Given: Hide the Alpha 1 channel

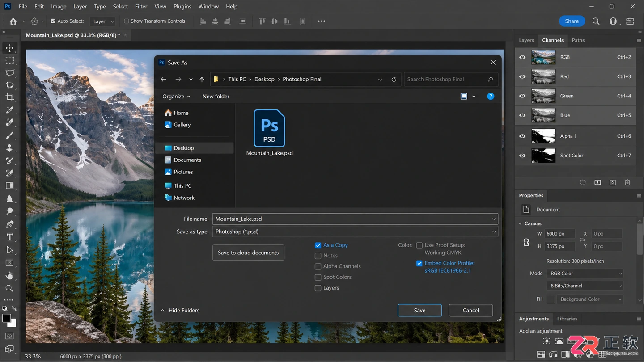Looking at the screenshot, I should 522,136.
